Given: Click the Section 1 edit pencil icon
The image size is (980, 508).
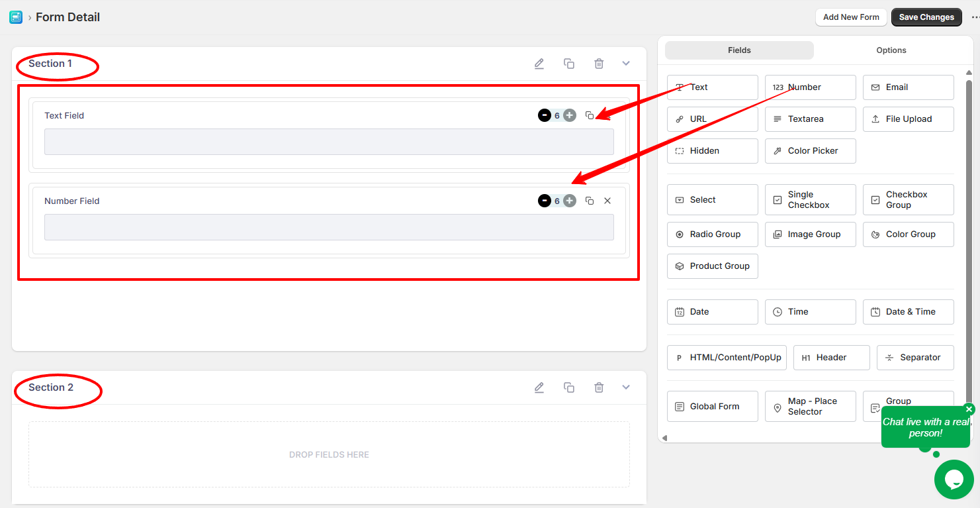Looking at the screenshot, I should (539, 64).
